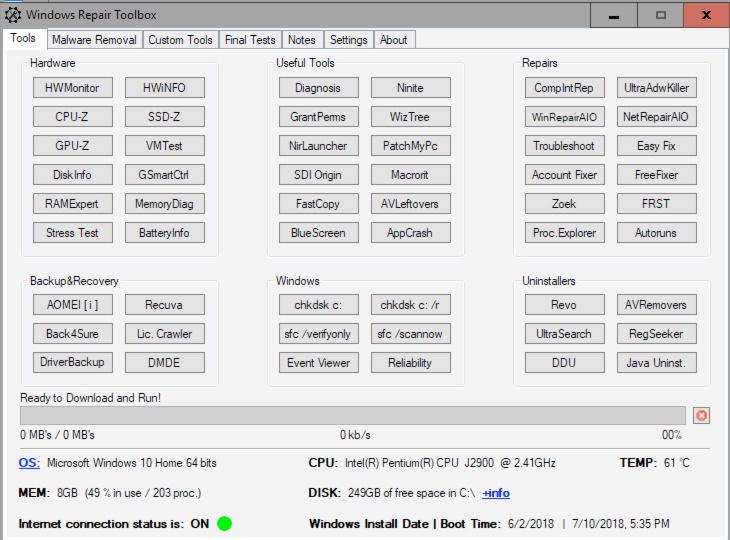Launch Autoruns
Screen dimensions: 730x540
coord(657,233)
